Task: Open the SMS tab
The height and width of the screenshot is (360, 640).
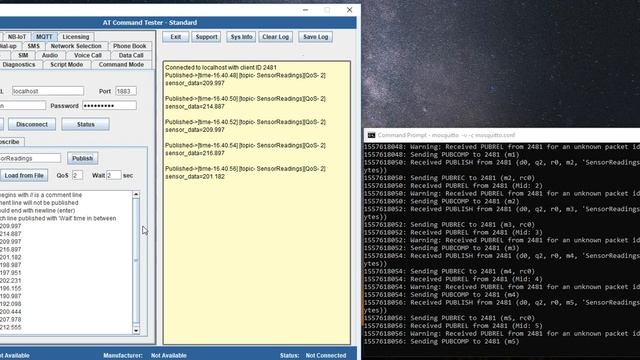Action: click(x=33, y=46)
